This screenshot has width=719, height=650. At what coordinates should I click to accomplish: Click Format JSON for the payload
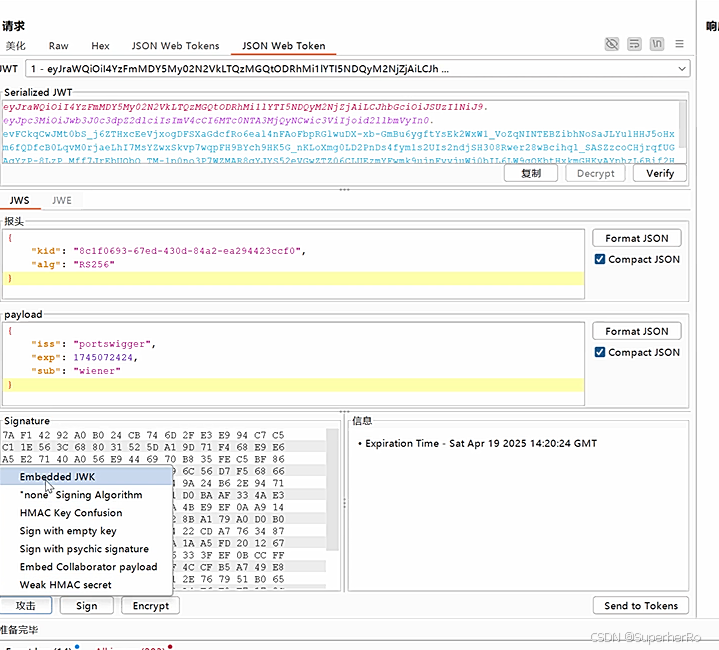(x=636, y=331)
